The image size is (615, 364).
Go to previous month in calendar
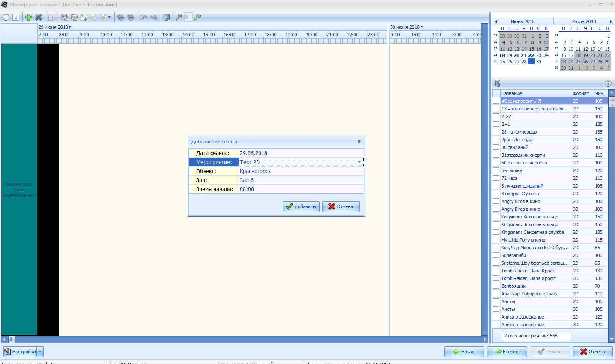[496, 21]
